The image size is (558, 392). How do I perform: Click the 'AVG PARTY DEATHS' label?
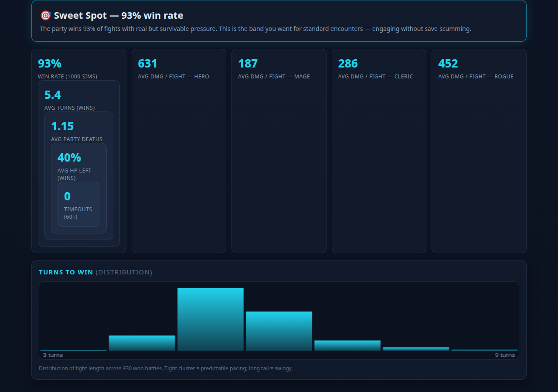(x=77, y=139)
